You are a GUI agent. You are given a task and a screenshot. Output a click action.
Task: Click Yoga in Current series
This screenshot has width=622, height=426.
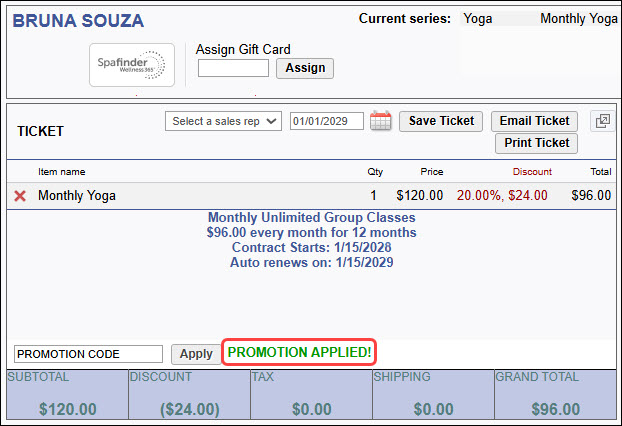point(478,19)
